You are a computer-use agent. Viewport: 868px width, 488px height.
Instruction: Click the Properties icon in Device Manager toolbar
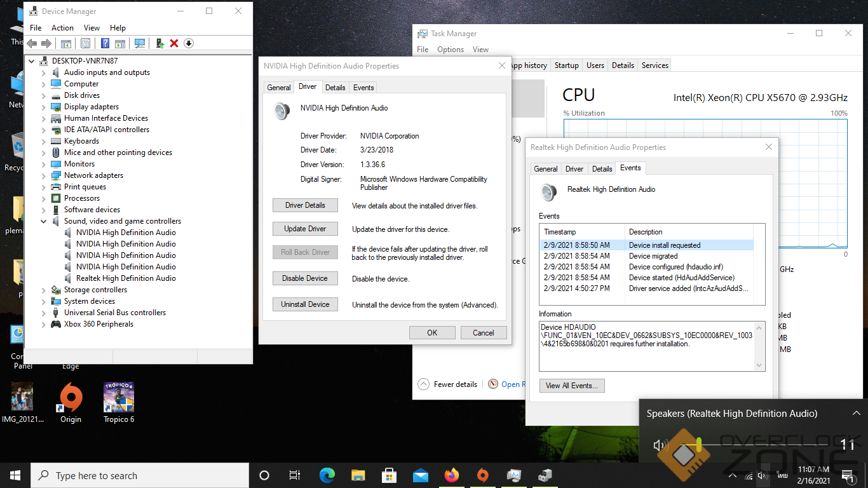(85, 43)
